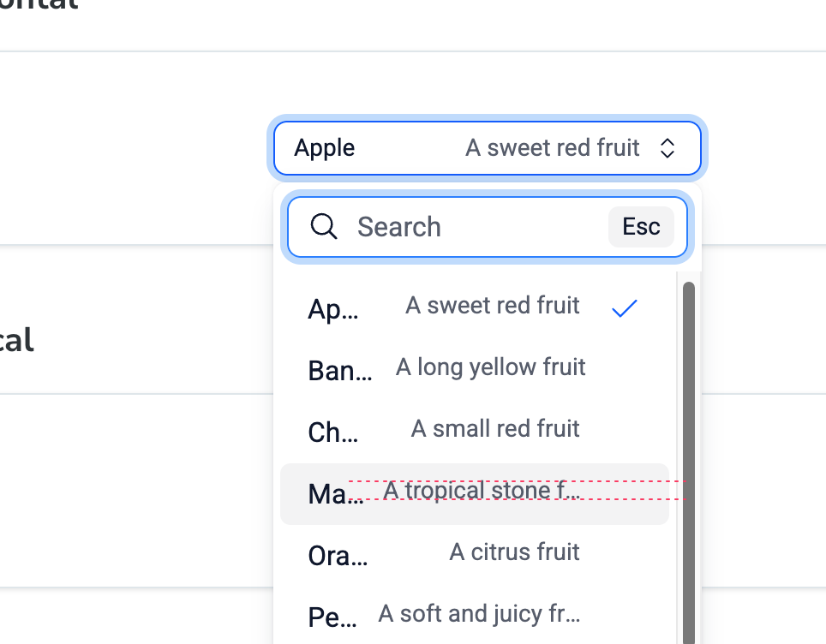The height and width of the screenshot is (644, 826).
Task: Click the magnifying glass search icon
Action: point(323,227)
